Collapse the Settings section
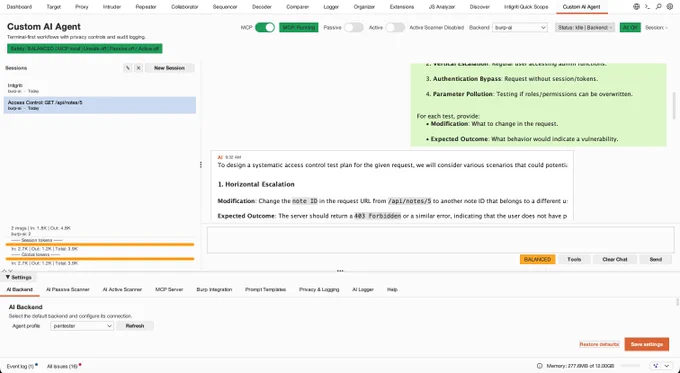The image size is (680, 373). pos(18,277)
